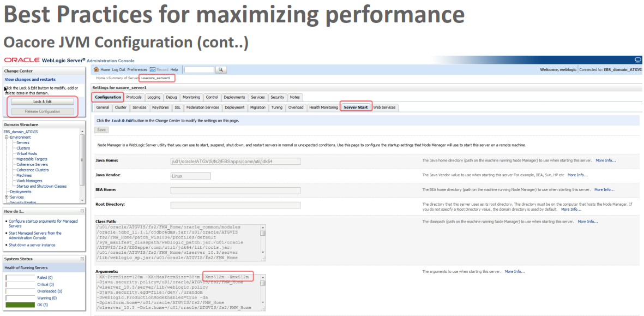This screenshot has height=316, width=644.
Task: Open the Configuration tab
Action: (107, 97)
